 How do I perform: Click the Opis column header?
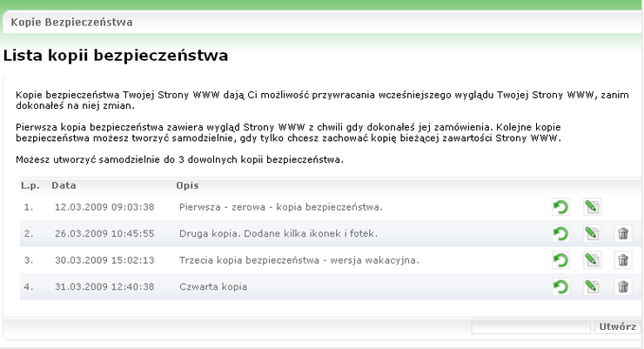pyautogui.click(x=187, y=185)
